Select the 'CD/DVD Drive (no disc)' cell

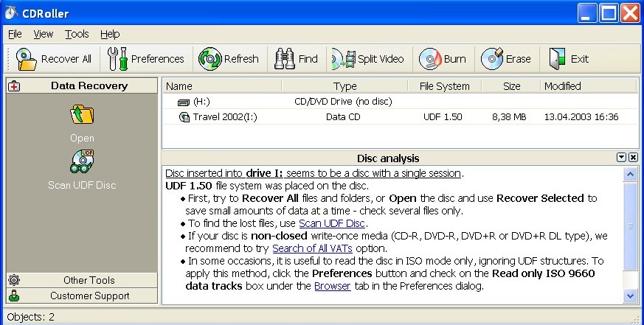(x=343, y=102)
